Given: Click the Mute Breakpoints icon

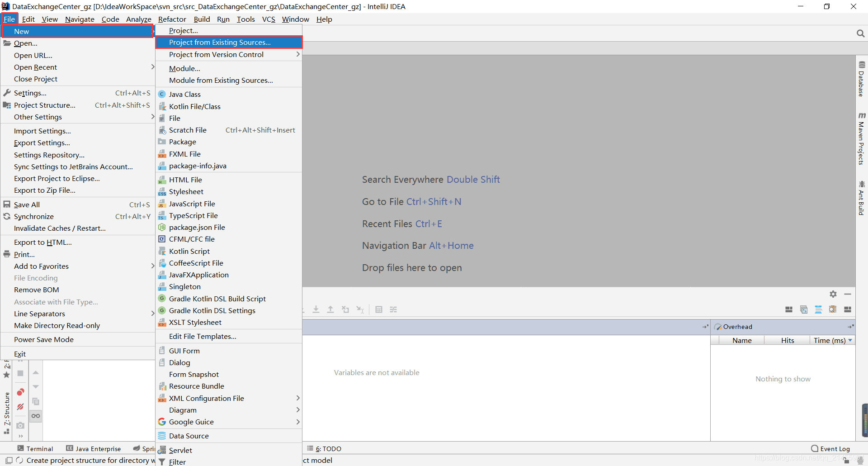Looking at the screenshot, I should pos(20,407).
